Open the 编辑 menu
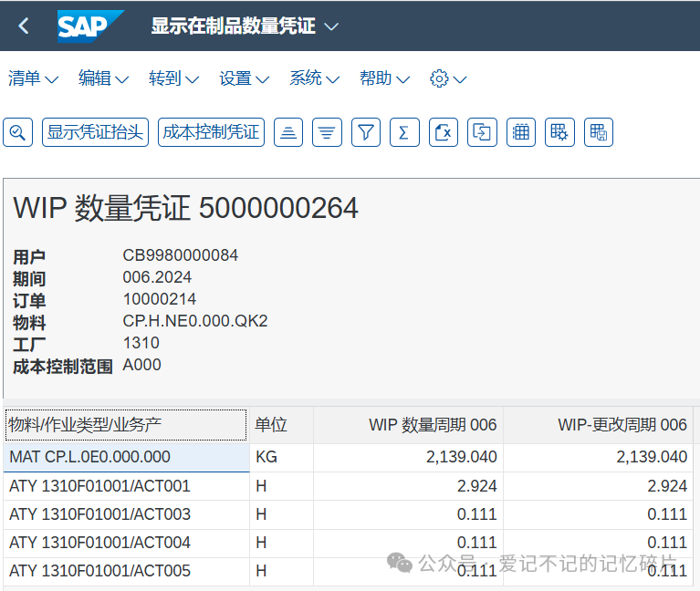Screen dimensions: 700x591 coord(103,78)
